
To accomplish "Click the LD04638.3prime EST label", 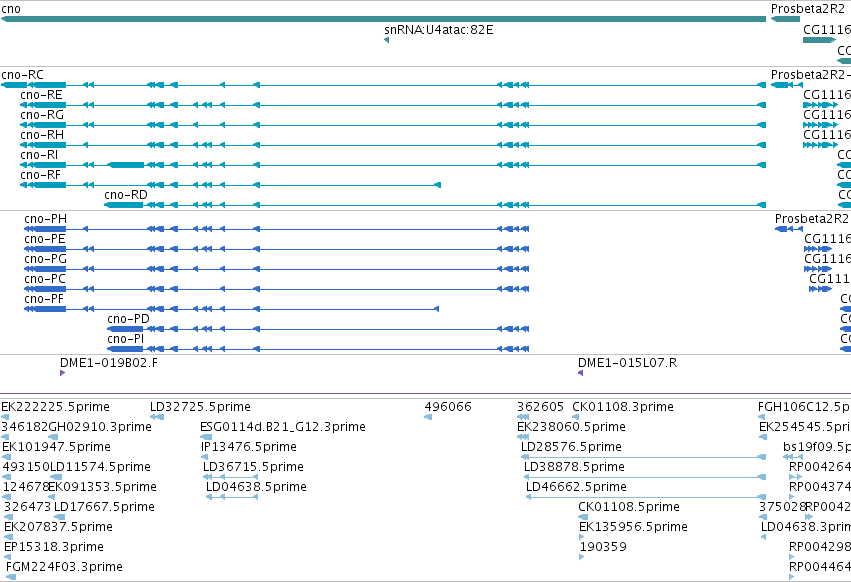I will [806, 527].
